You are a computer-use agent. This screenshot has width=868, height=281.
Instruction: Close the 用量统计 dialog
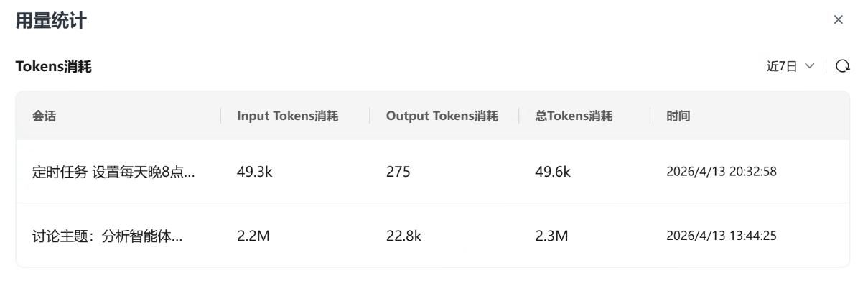pos(838,20)
